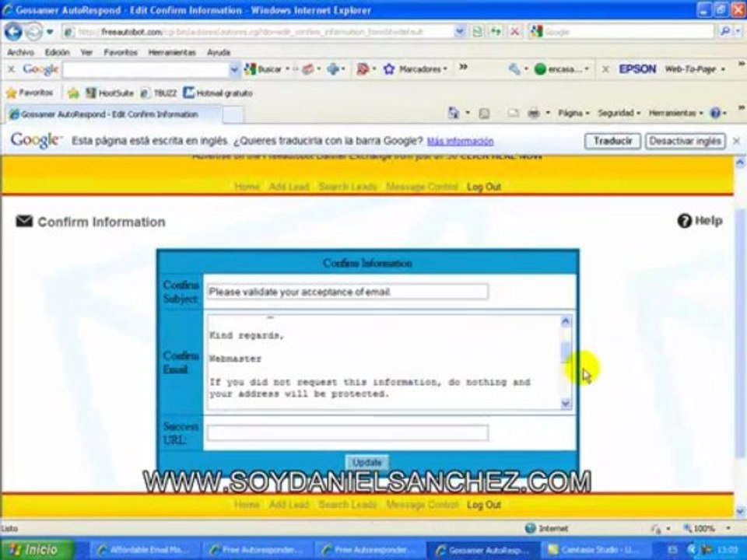Click the wrench settings icon in Google toolbar
The height and width of the screenshot is (560, 747).
pyautogui.click(x=514, y=69)
